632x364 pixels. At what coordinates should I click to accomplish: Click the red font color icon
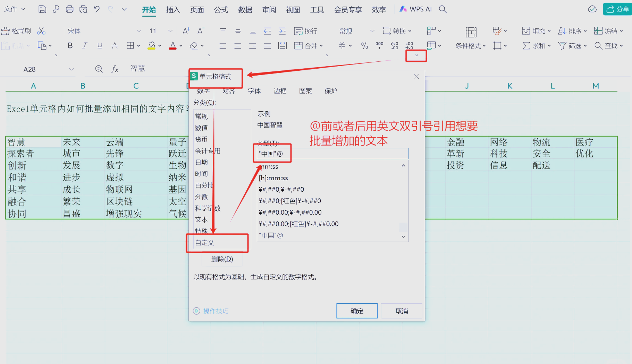point(172,45)
